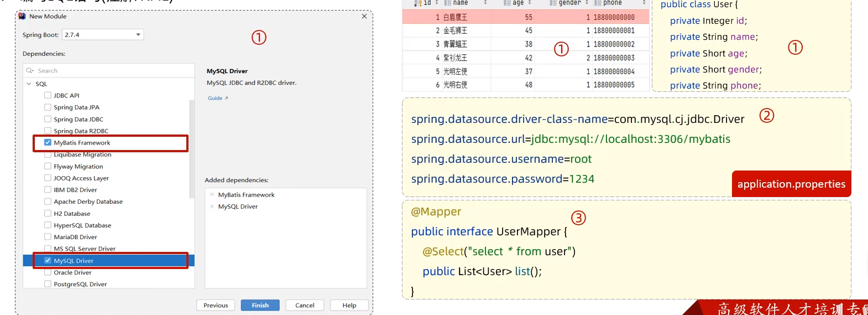Click the dependency list scrollbar
The height and width of the screenshot is (315, 868).
coord(192,148)
